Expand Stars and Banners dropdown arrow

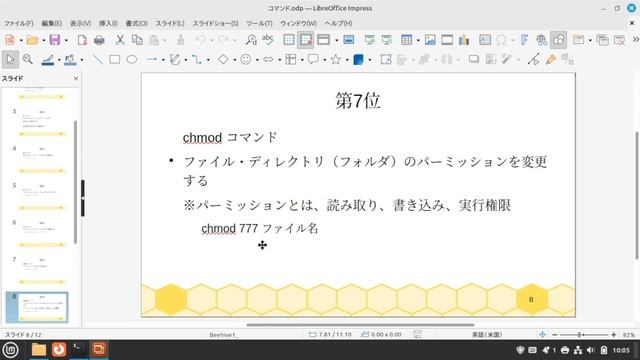tap(347, 60)
